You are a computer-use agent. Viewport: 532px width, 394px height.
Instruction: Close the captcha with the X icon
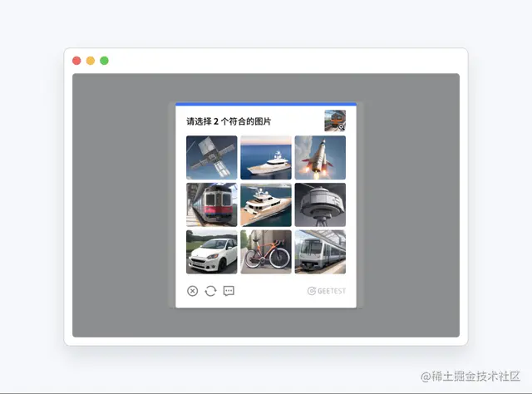192,291
